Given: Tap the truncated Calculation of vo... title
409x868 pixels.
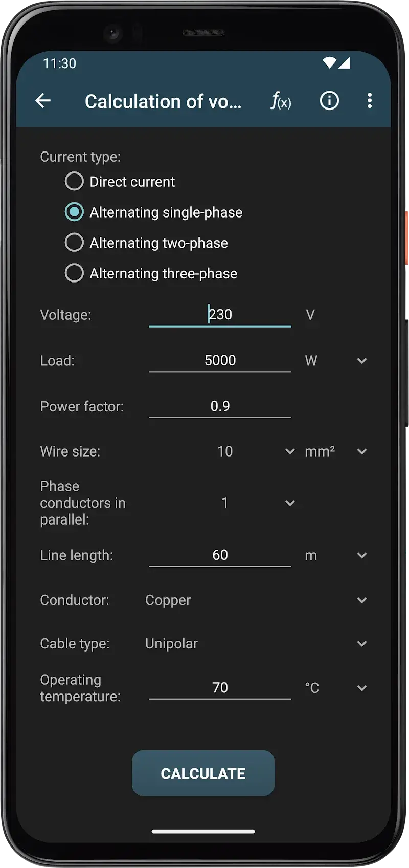Looking at the screenshot, I should pos(164,101).
